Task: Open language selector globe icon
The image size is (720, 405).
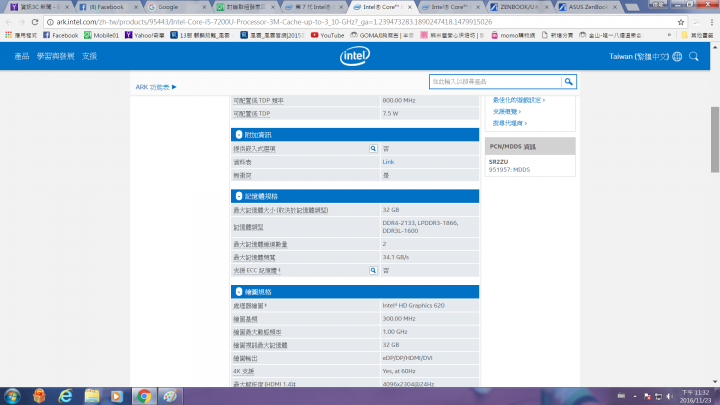Action: pos(677,56)
